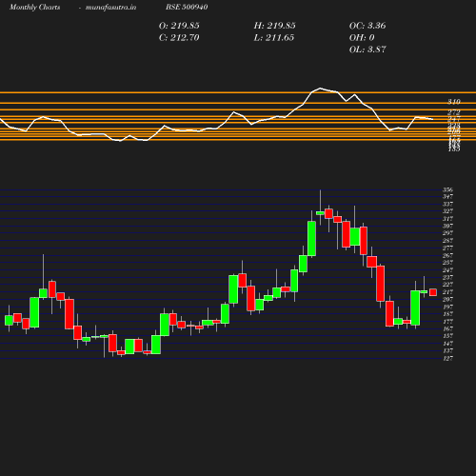Click the "167" price axis label
The width and height of the screenshot is (476, 476).
point(447,328)
